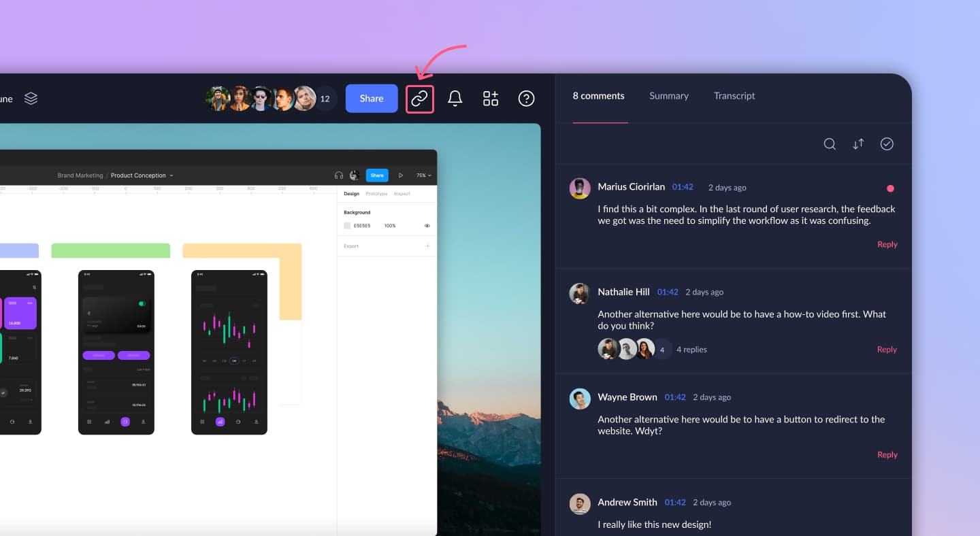The height and width of the screenshot is (536, 980).
Task: Select the green frame header on canvas
Action: point(110,250)
